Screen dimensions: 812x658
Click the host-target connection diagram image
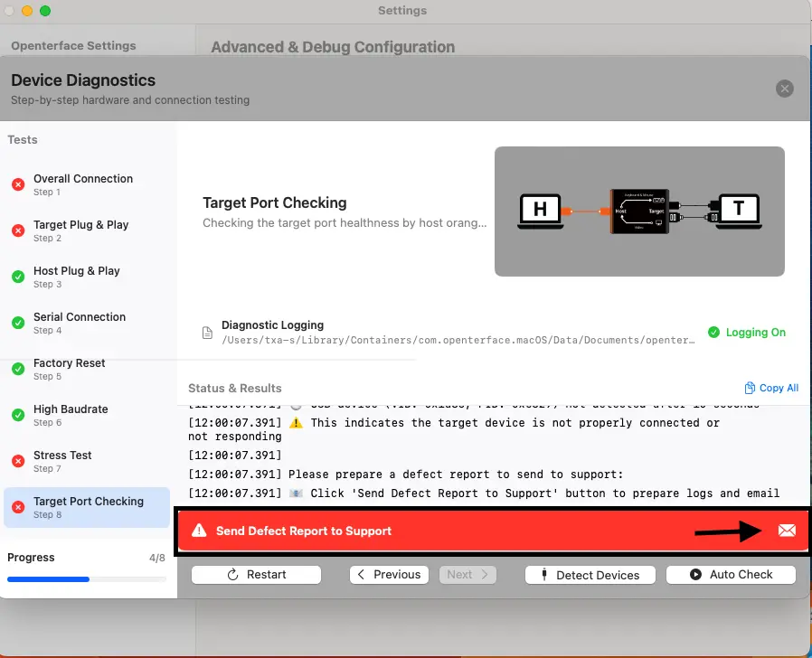tap(639, 211)
